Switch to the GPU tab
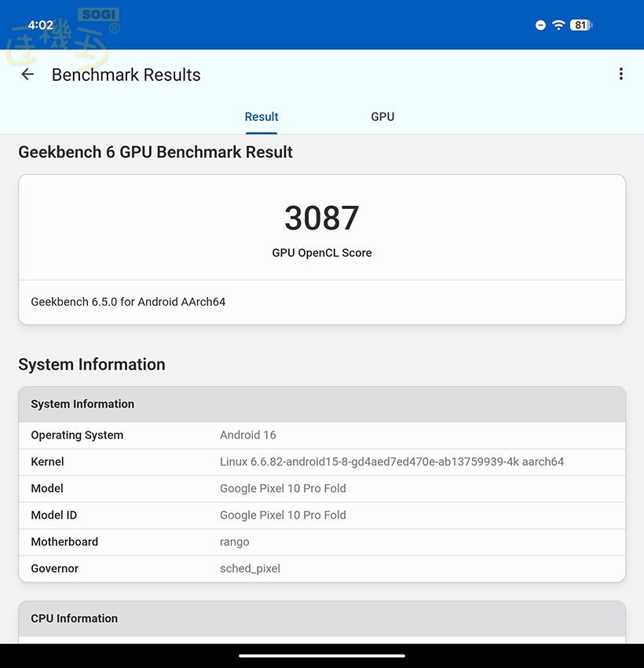This screenshot has width=644, height=668. coord(382,117)
